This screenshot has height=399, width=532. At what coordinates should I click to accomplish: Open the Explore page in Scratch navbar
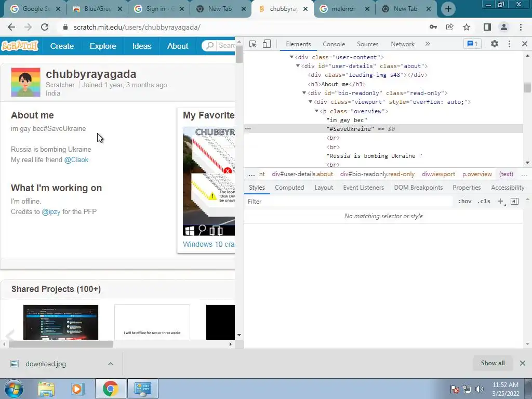pos(103,46)
